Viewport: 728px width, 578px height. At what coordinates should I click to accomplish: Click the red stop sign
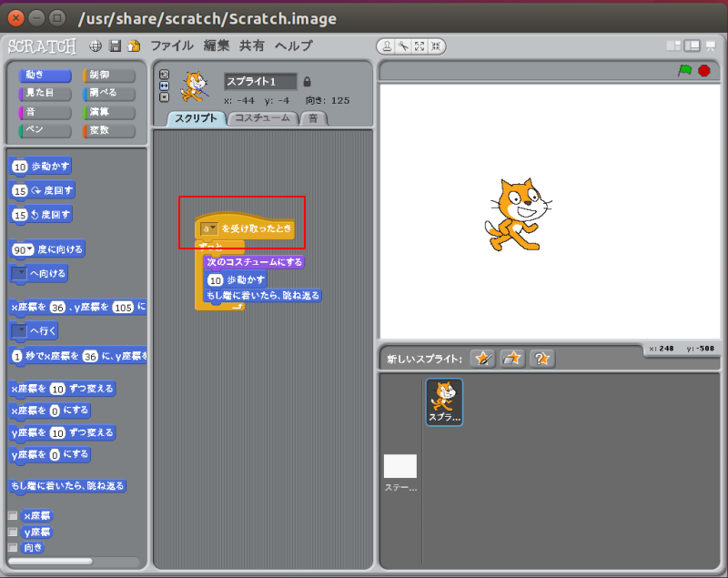pos(704,71)
